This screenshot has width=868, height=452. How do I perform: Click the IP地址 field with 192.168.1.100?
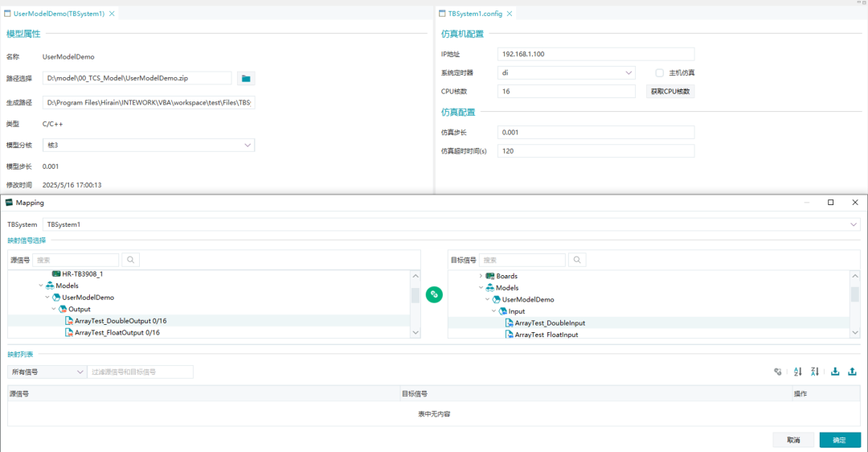[x=596, y=54]
